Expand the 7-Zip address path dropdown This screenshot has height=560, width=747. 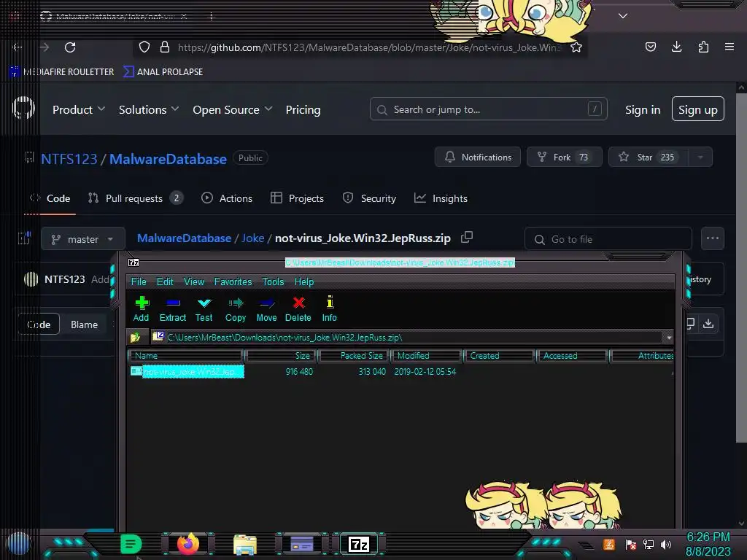669,338
